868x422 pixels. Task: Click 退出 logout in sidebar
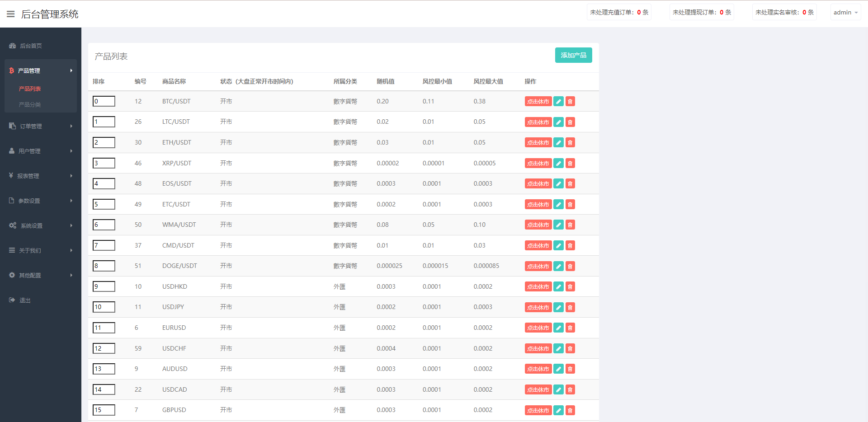(x=25, y=300)
